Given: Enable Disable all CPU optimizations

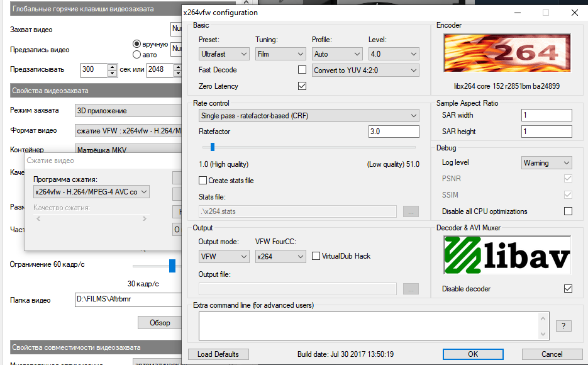Looking at the screenshot, I should pyautogui.click(x=568, y=211).
